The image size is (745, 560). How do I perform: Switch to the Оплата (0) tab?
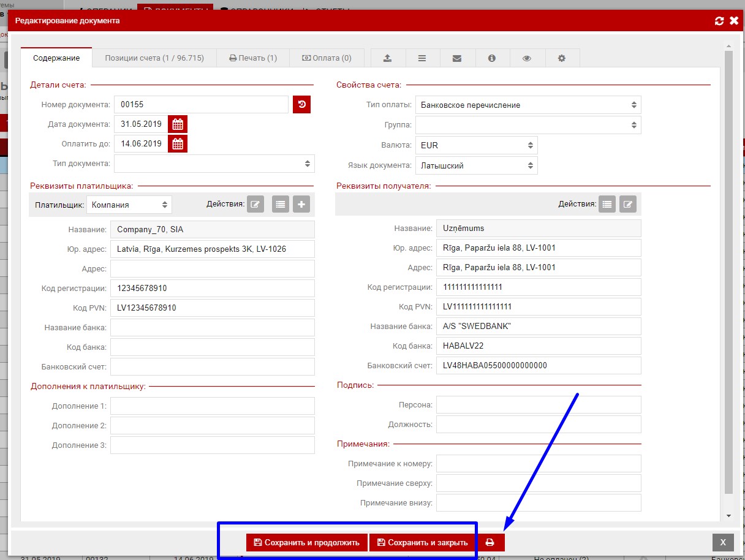tap(327, 58)
